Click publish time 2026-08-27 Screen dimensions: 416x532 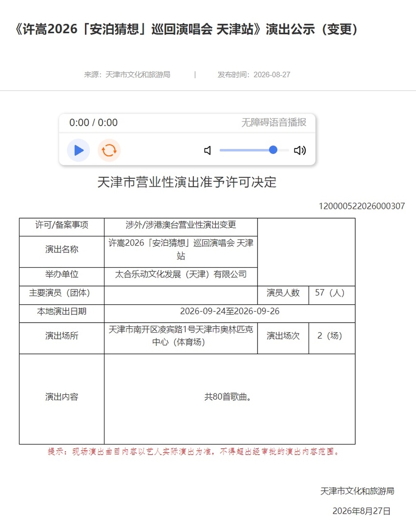point(254,75)
